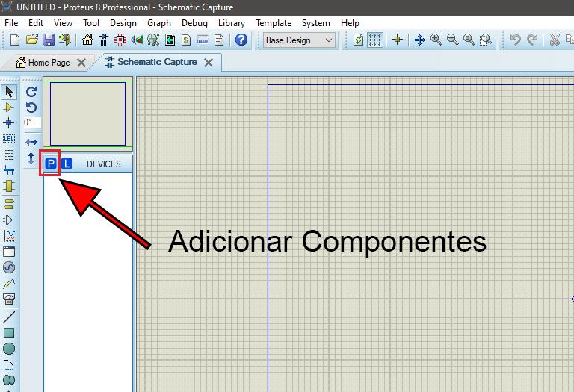Toggle the false origin crosshair icon
Screen dimensions: 574x392
pos(397,40)
